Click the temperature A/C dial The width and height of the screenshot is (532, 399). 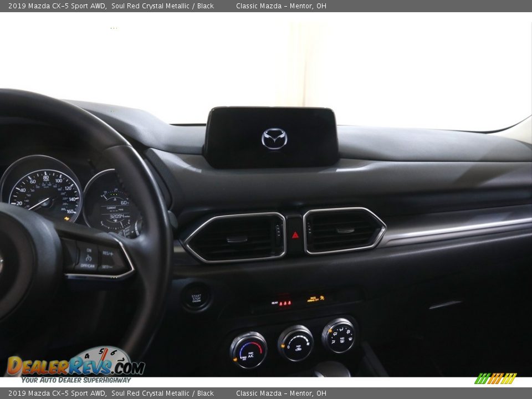click(249, 350)
